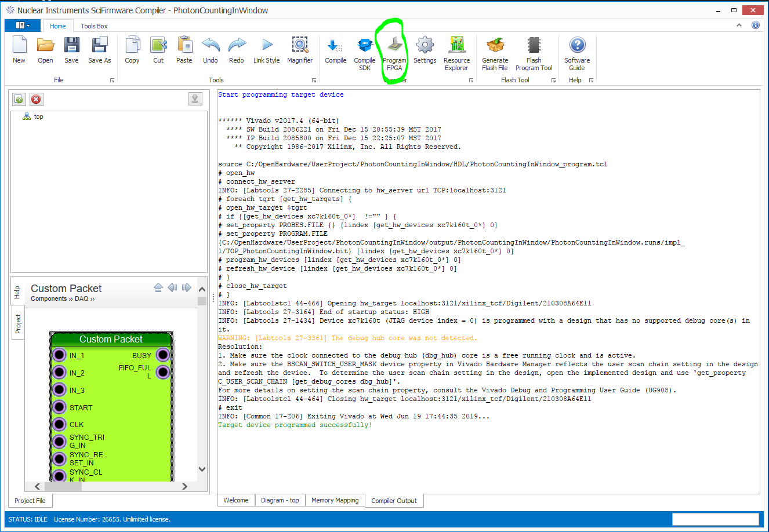Click the help panel horizontal scrollbar thumb

tap(64, 486)
